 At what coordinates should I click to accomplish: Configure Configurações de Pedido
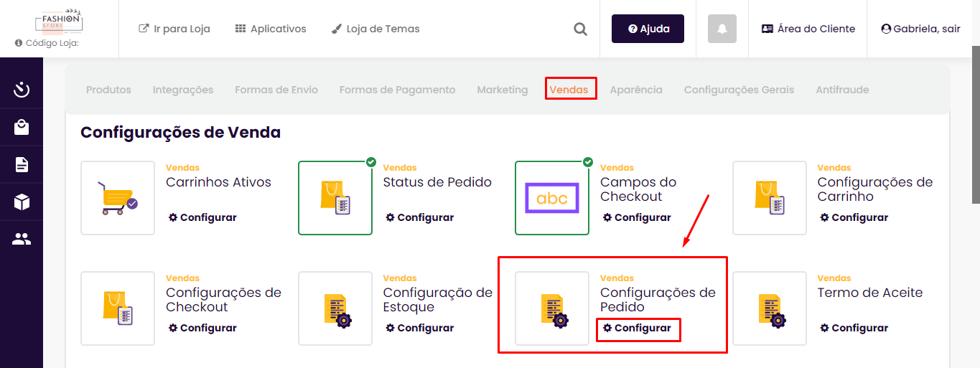[x=637, y=328]
